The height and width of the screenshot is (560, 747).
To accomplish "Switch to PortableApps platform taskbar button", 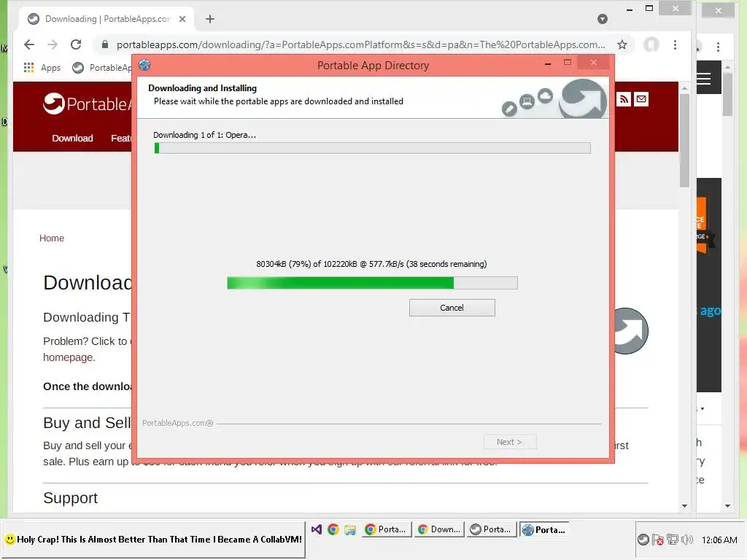I will tap(492, 529).
